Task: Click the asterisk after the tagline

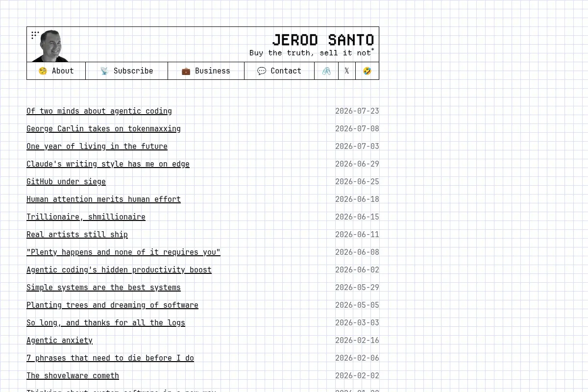Action: pyautogui.click(x=372, y=50)
